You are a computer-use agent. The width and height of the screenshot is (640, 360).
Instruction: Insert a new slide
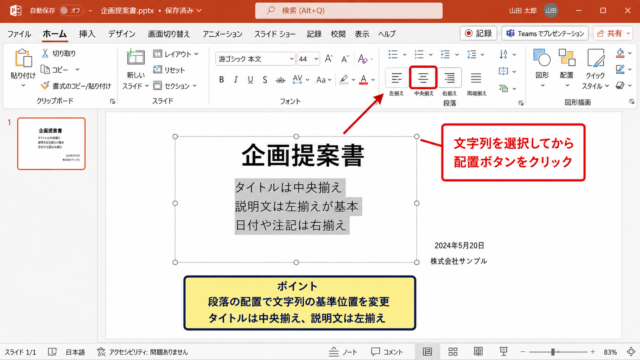tap(135, 58)
